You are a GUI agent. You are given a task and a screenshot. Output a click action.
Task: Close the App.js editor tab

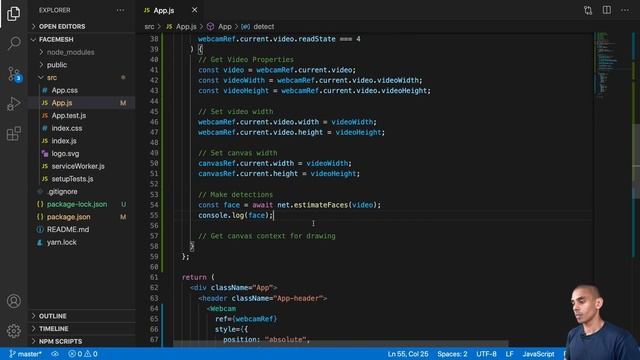(195, 10)
